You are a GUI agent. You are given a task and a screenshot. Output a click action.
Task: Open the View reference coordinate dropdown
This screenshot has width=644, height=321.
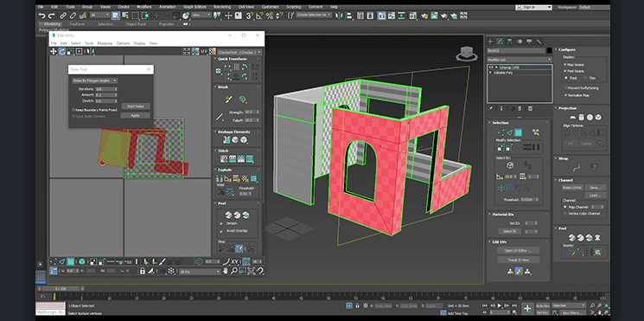(x=201, y=16)
